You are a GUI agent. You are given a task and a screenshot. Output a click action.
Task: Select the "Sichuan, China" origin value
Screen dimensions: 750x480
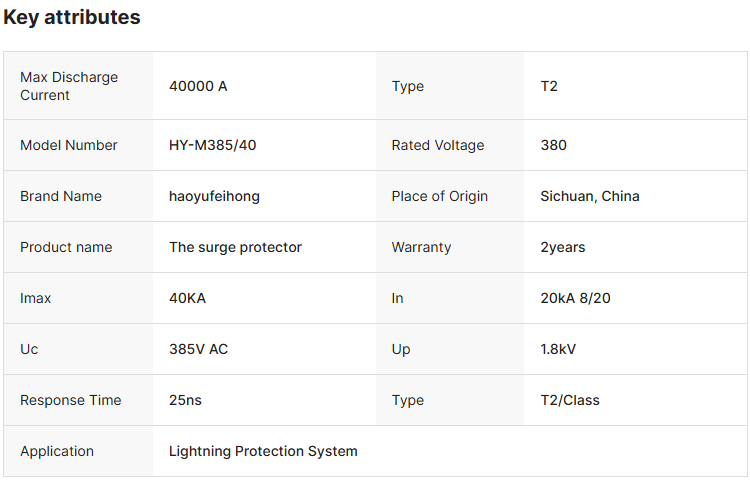pos(589,196)
